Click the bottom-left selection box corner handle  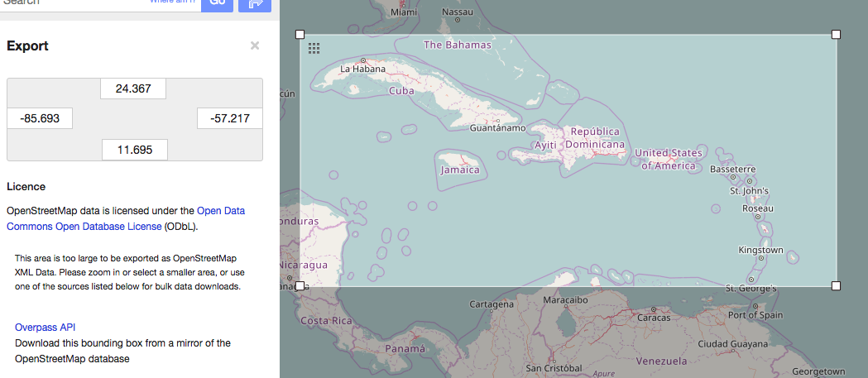pyautogui.click(x=300, y=285)
